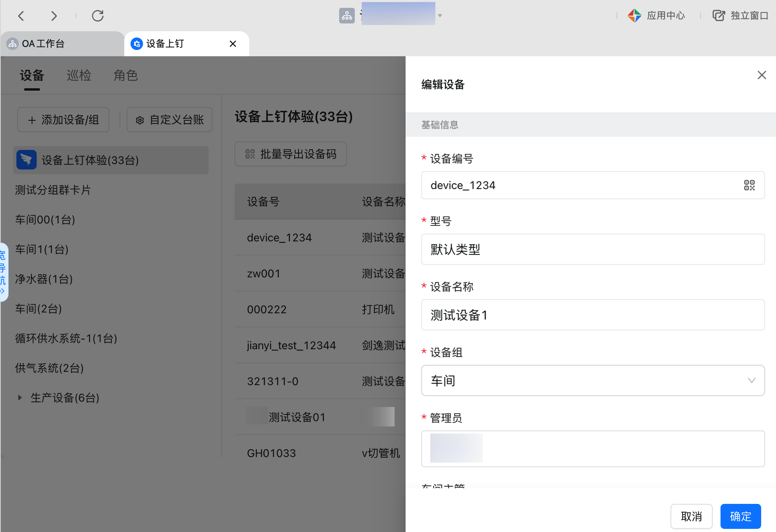Screen dimensions: 776x532
Task: Click the 测试设备01 row
Action: [x=320, y=417]
